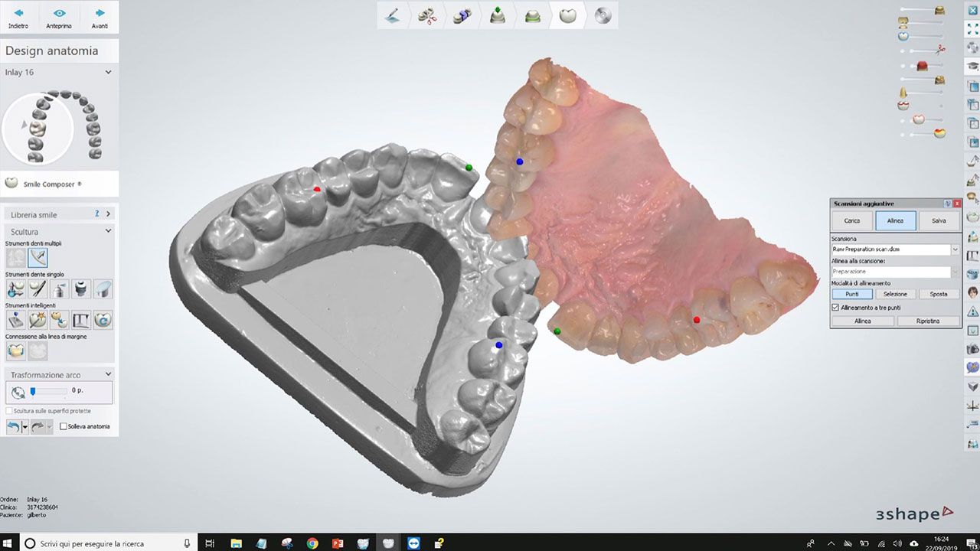The image size is (980, 551).
Task: Enable Solleva anatomia
Action: pos(64,426)
